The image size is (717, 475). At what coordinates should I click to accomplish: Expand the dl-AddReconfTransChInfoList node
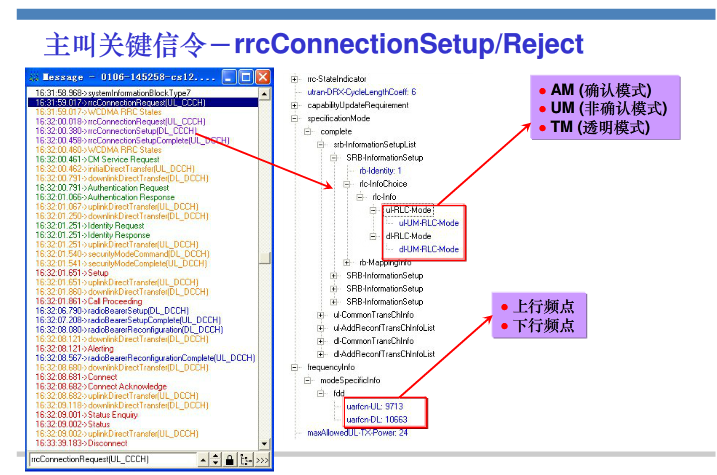321,354
